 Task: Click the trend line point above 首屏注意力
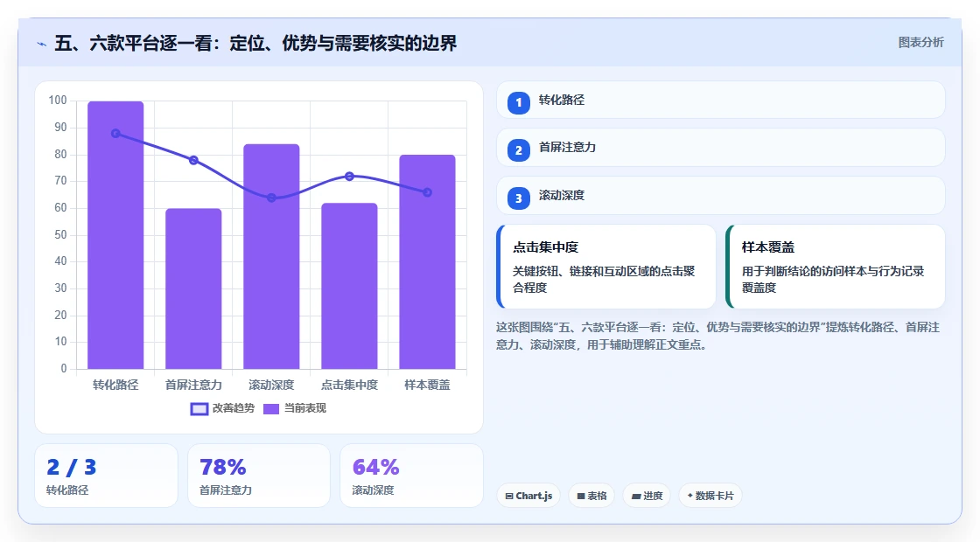[193, 161]
